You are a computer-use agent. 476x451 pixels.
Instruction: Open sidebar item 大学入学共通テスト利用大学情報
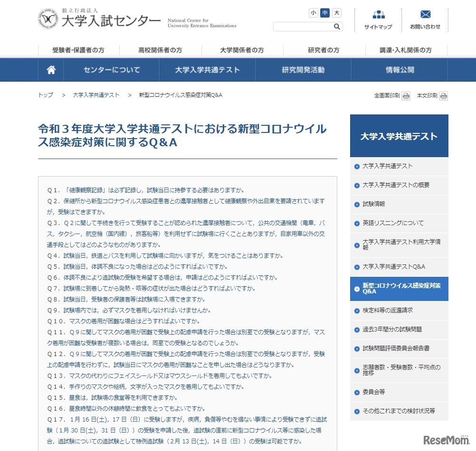coord(399,245)
